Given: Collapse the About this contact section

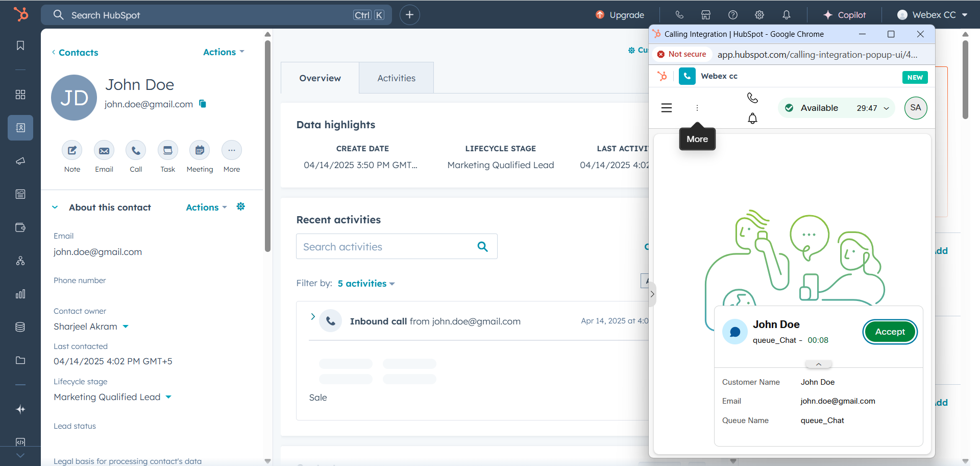Looking at the screenshot, I should point(55,207).
